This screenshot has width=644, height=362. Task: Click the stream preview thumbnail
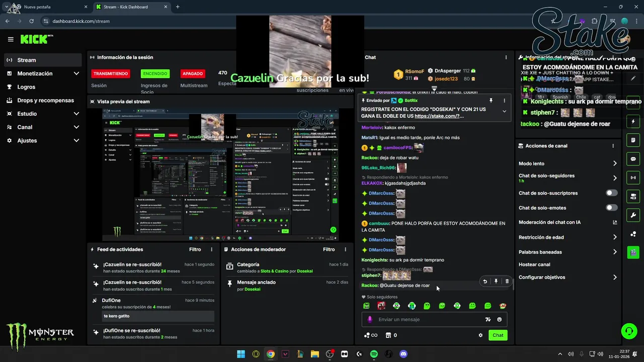click(220, 174)
